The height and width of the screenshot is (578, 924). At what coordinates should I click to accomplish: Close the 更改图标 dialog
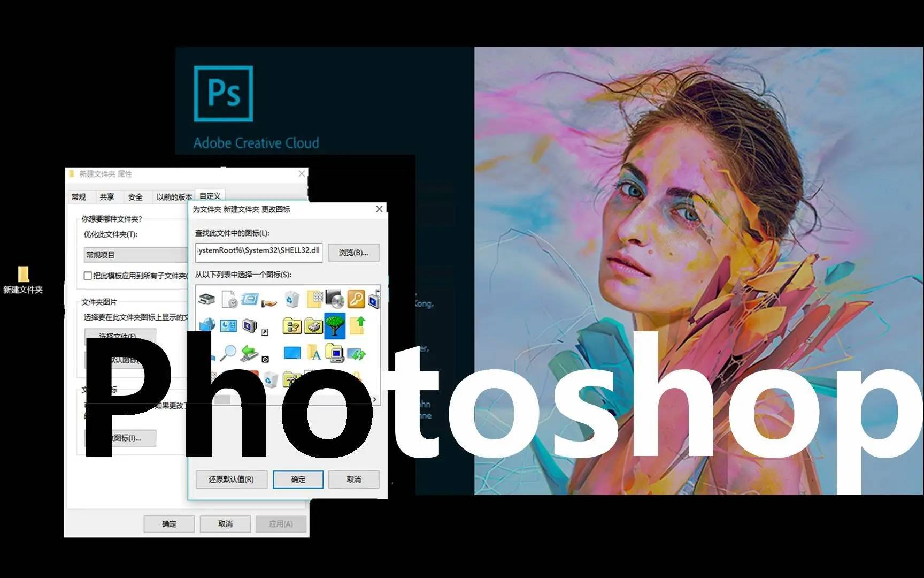click(379, 209)
